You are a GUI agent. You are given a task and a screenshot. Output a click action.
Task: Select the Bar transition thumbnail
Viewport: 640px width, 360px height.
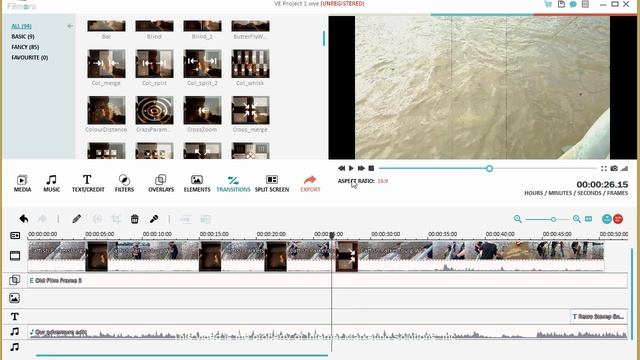click(106, 26)
